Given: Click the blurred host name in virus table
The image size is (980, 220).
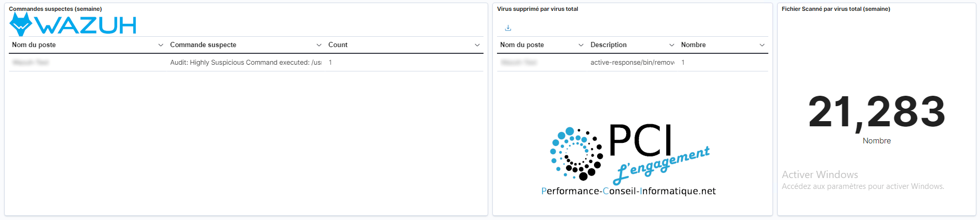Looking at the screenshot, I should click(519, 63).
